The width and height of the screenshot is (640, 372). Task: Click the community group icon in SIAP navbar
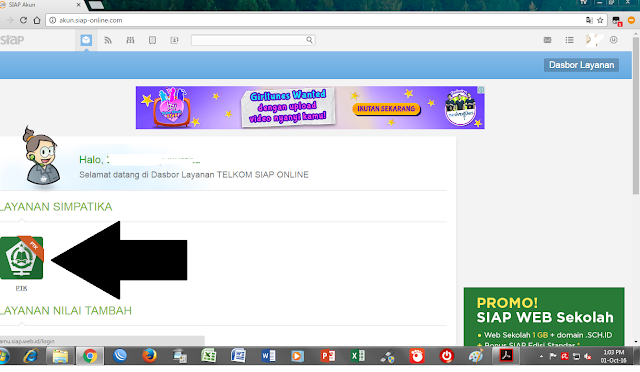tap(130, 40)
